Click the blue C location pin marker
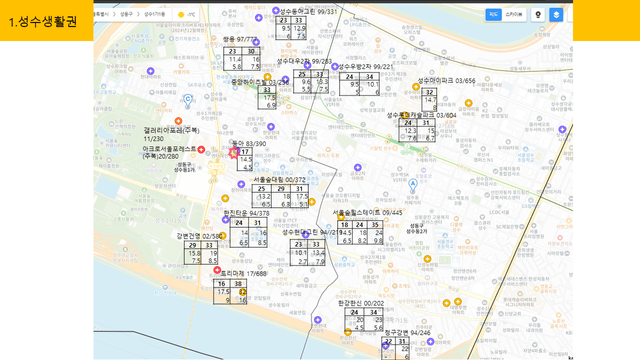Image resolution: width=640 pixels, height=360 pixels. (188, 100)
